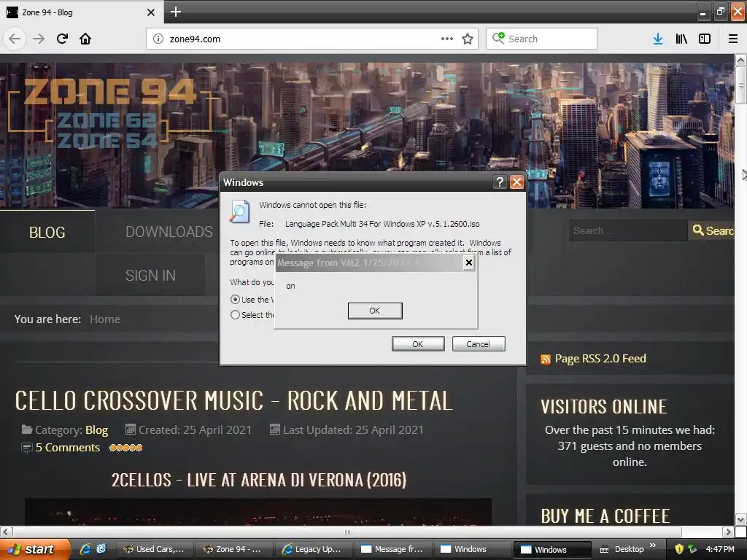The height and width of the screenshot is (560, 747).
Task: Focus the browser Search box
Action: pyautogui.click(x=542, y=39)
